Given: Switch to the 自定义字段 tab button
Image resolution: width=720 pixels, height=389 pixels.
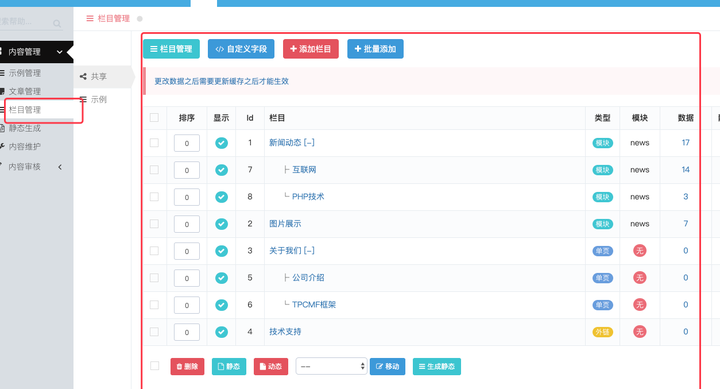Looking at the screenshot, I should (241, 49).
